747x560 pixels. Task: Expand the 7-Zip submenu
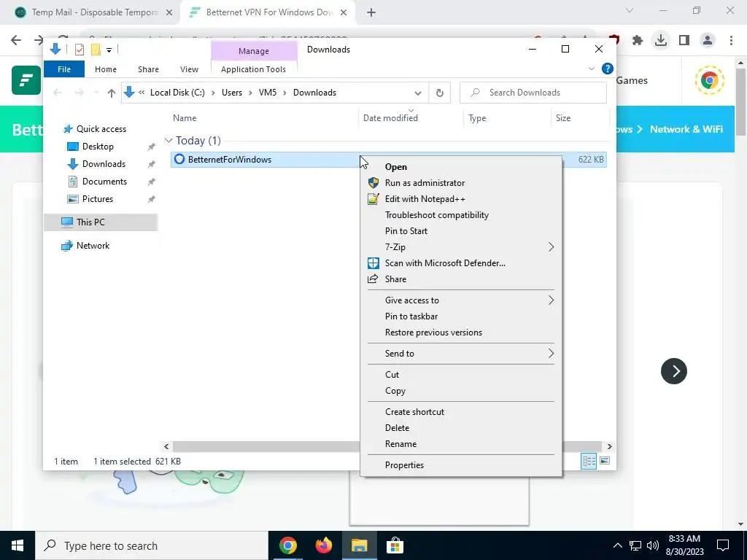[x=551, y=247]
